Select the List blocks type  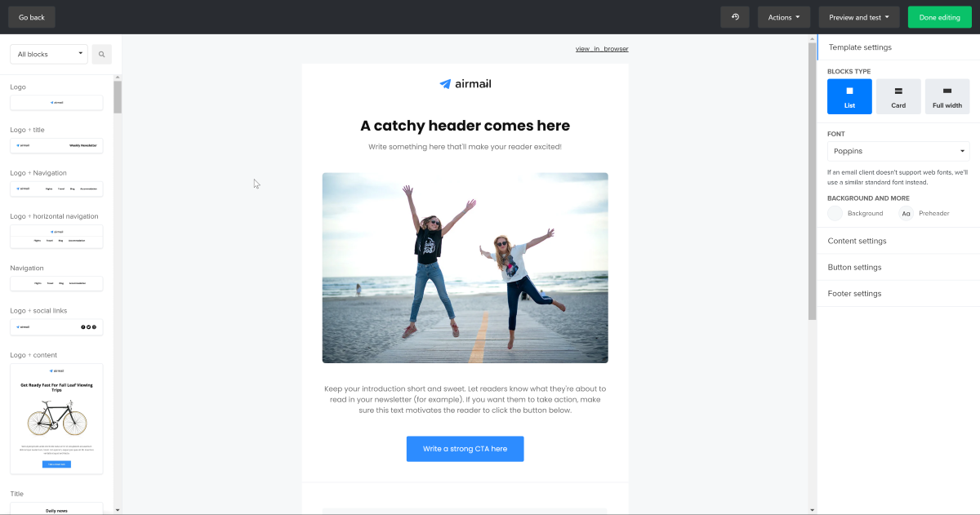point(849,96)
